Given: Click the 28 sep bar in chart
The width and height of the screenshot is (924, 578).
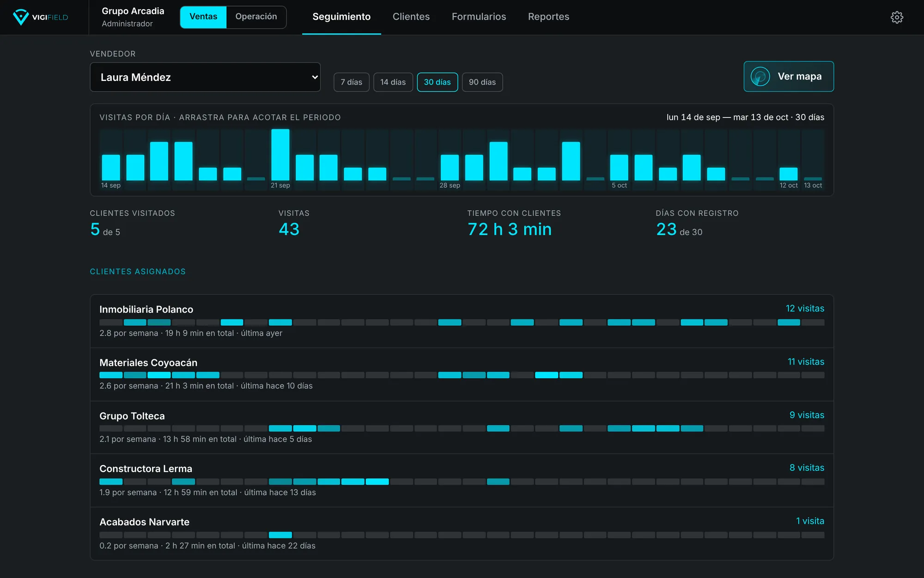Looking at the screenshot, I should 450,167.
